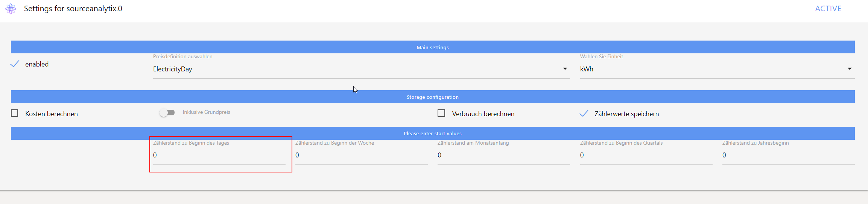Click the Zählerstand zu Beginn der Woche field

pos(361,155)
